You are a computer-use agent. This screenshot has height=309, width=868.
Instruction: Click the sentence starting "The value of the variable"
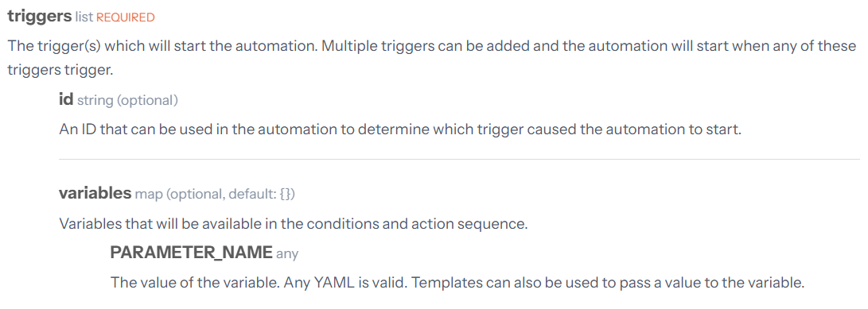coord(457,283)
